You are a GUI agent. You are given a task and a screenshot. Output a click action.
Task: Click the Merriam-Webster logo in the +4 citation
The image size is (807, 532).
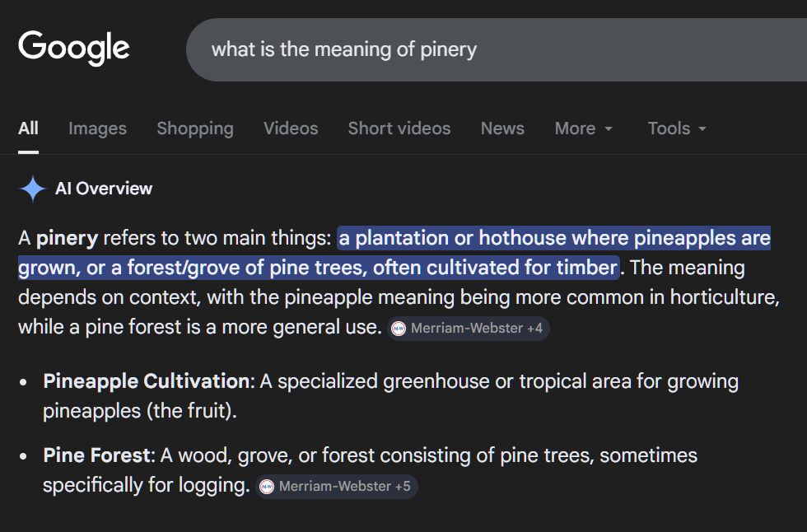(399, 329)
